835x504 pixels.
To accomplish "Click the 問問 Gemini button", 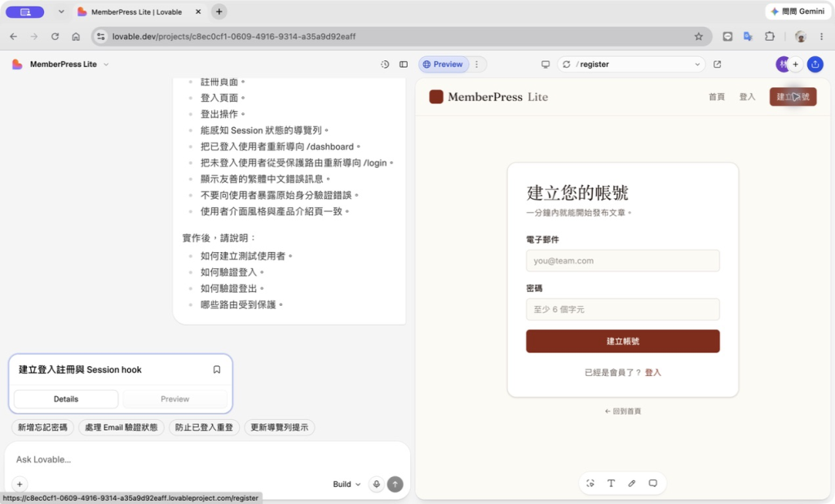I will pyautogui.click(x=797, y=11).
